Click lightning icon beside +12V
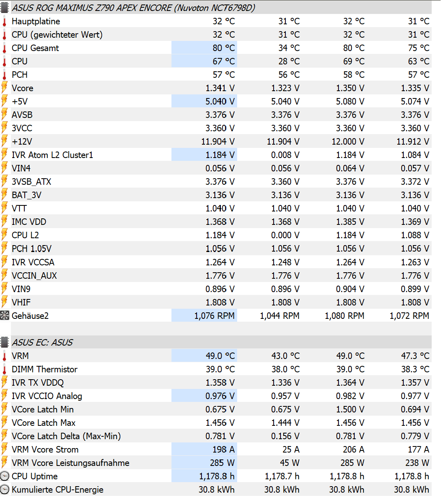This screenshot has width=441, height=504. point(4,141)
